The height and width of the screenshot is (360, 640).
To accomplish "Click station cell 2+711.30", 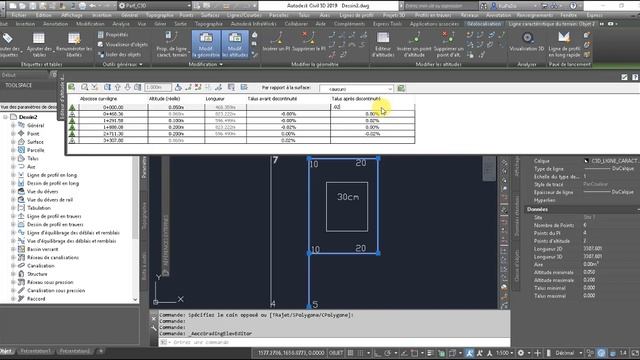I will pyautogui.click(x=113, y=133).
